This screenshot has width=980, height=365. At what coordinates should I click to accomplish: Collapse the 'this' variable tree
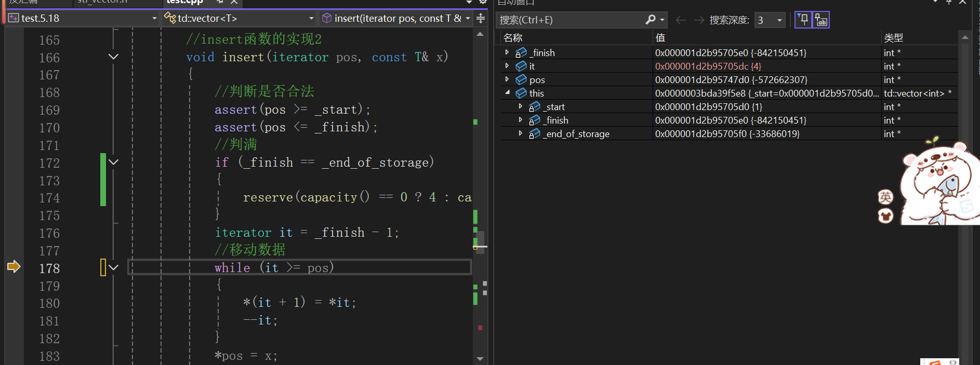click(x=507, y=93)
